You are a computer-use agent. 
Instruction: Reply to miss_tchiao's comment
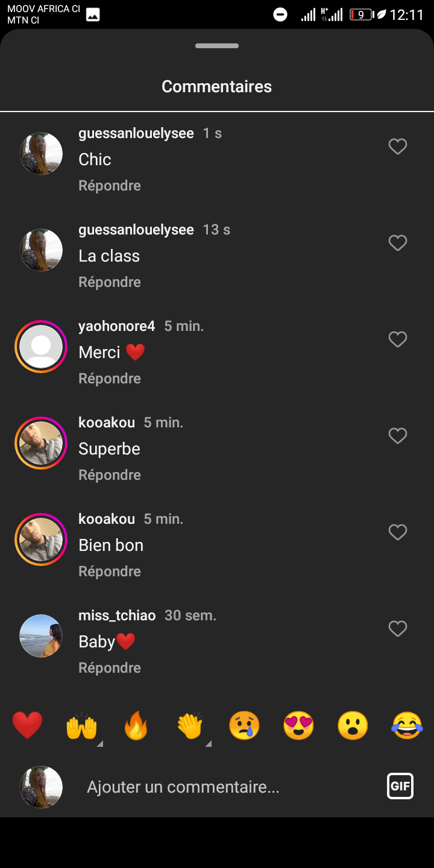[110, 668]
